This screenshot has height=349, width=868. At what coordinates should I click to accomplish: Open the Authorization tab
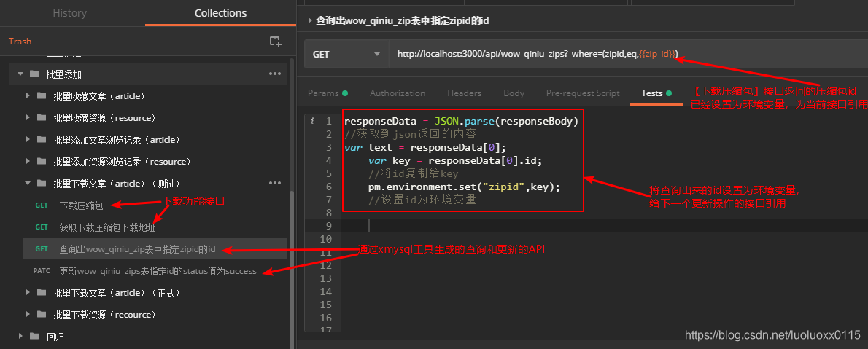coord(398,93)
